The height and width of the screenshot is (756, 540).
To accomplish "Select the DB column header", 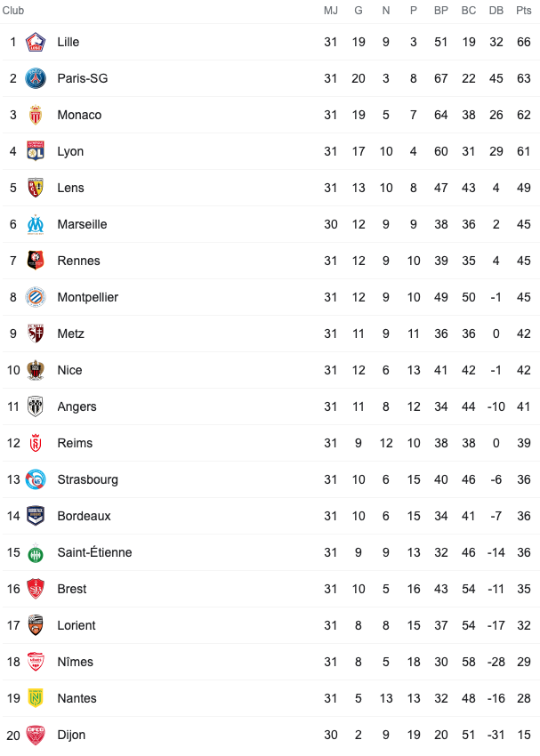I will [x=496, y=11].
